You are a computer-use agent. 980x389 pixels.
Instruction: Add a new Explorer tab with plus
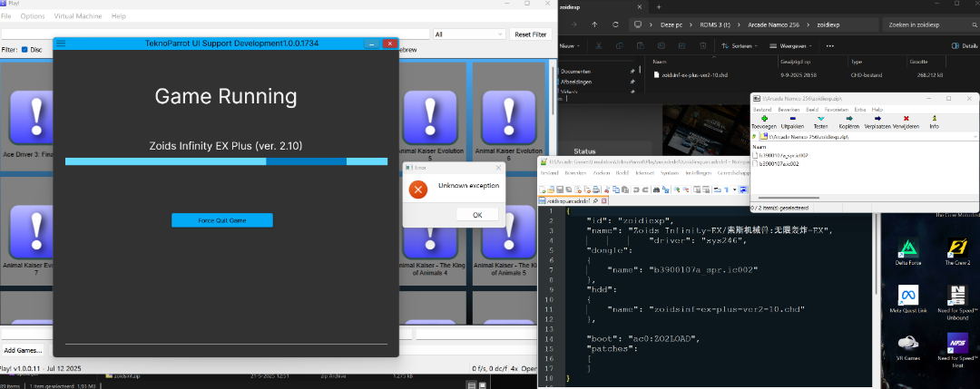(659, 7)
